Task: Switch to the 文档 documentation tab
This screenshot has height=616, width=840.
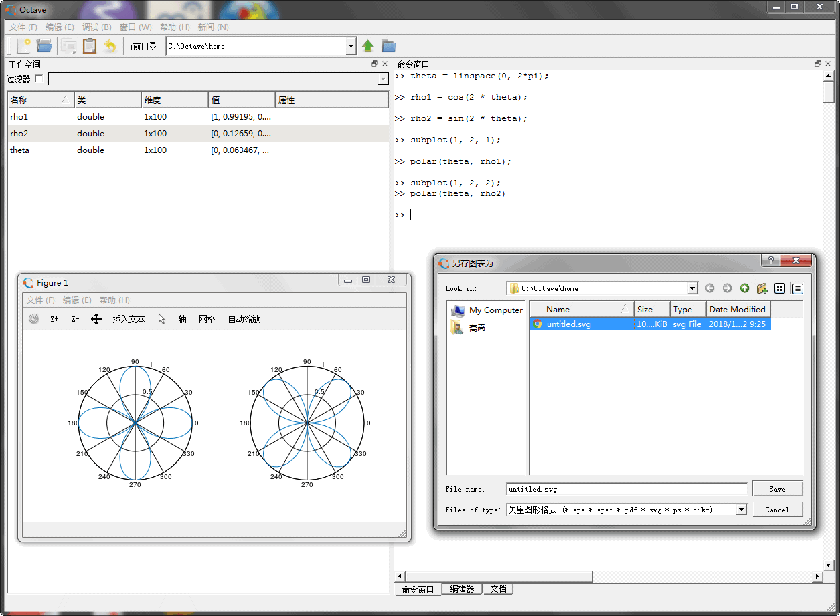Action: coord(498,589)
